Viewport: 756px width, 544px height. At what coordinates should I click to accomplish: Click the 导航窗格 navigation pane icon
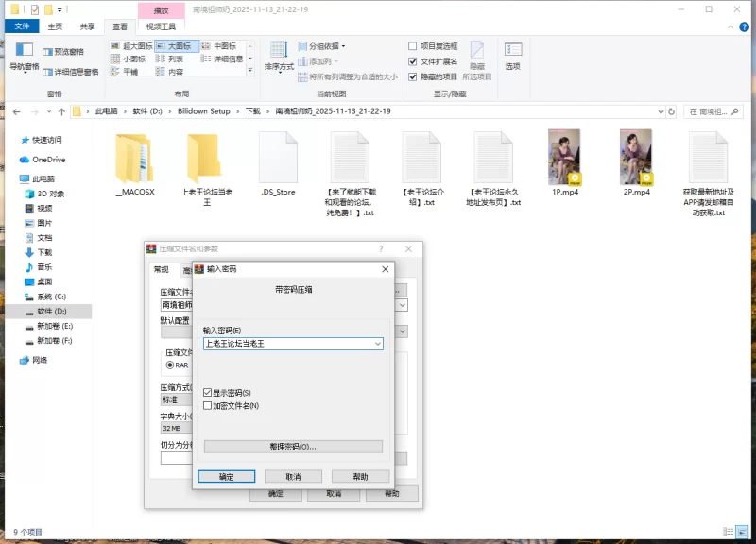(25, 57)
